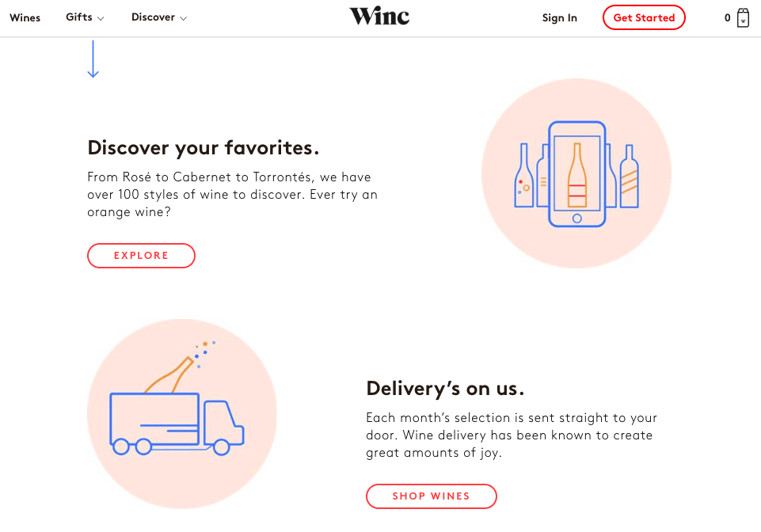The image size is (761, 532).
Task: Click the striped bottle beside the phone
Action: click(629, 177)
